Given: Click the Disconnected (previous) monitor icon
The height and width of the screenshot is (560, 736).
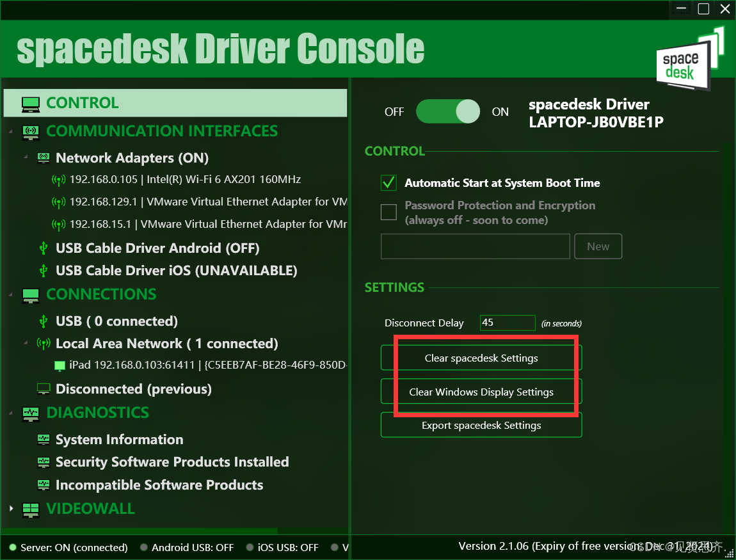Looking at the screenshot, I should tap(44, 389).
